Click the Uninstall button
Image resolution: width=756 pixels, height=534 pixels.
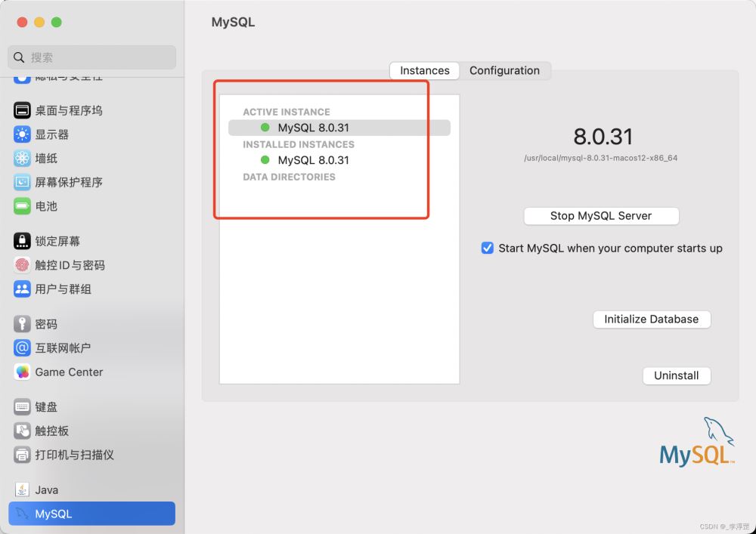(x=677, y=375)
